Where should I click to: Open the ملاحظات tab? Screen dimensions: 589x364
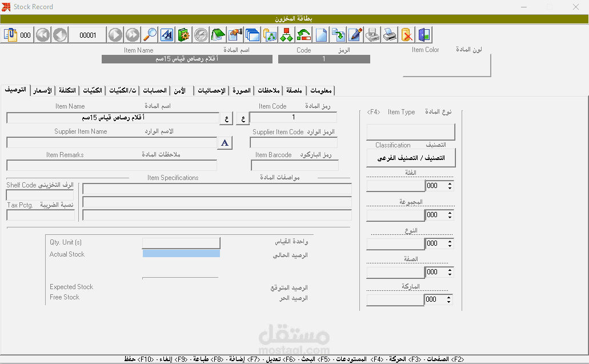pos(269,90)
